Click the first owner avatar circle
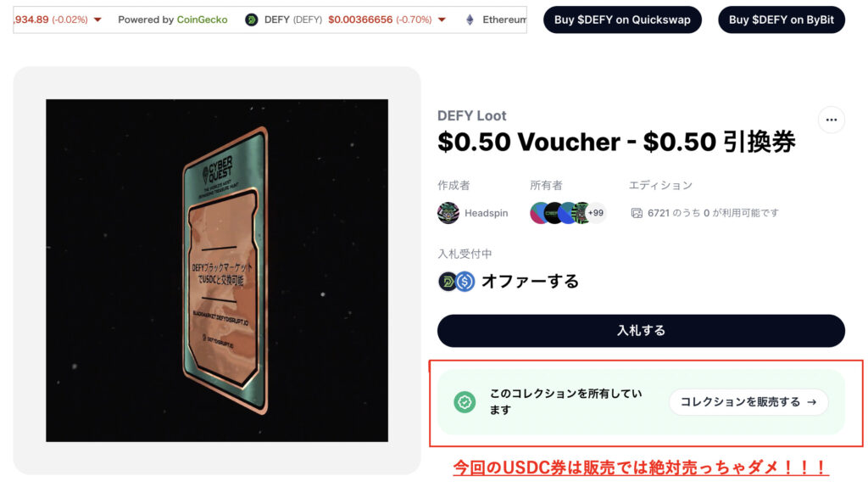This screenshot has height=487, width=868. [x=538, y=213]
